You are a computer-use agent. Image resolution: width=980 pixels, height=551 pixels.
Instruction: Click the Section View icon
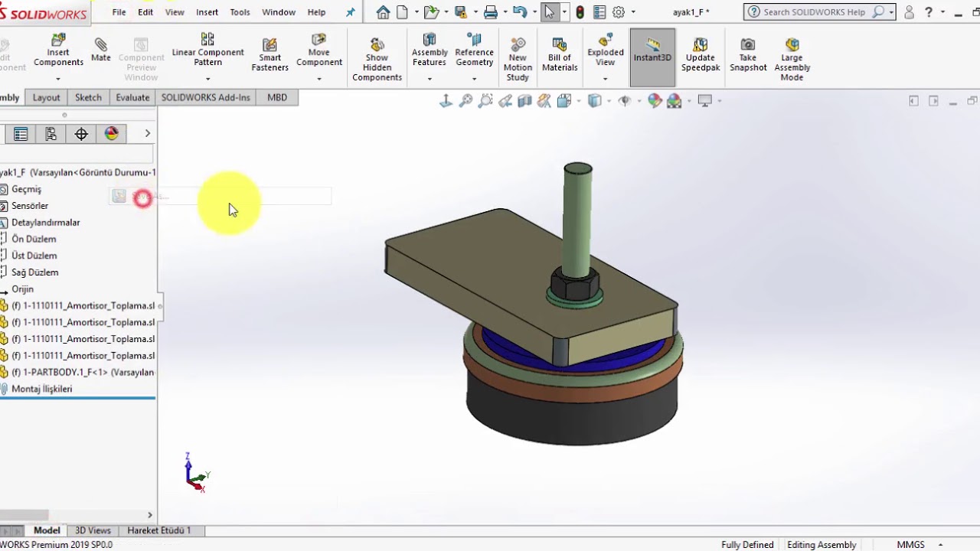click(525, 101)
